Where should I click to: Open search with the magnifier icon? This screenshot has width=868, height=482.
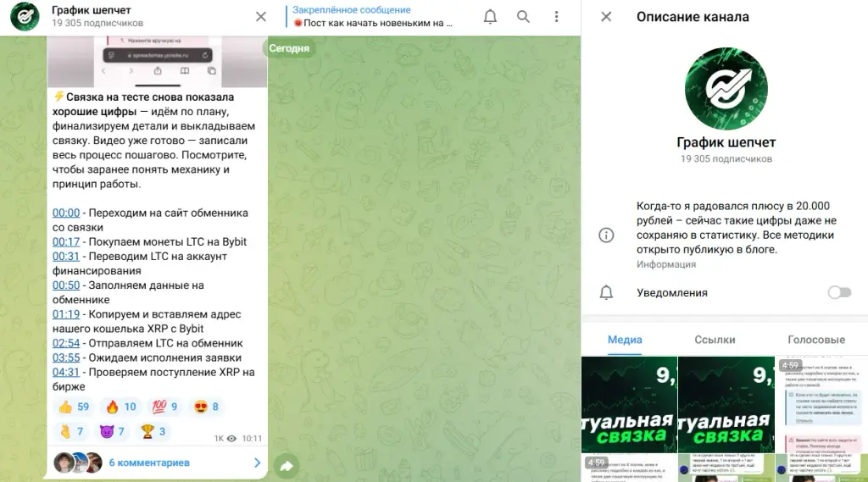pyautogui.click(x=523, y=17)
